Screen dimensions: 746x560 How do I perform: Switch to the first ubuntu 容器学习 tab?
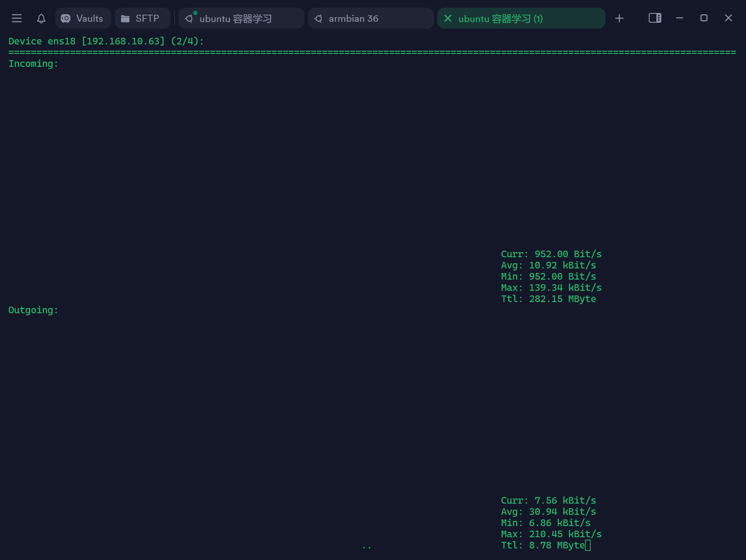coord(236,18)
